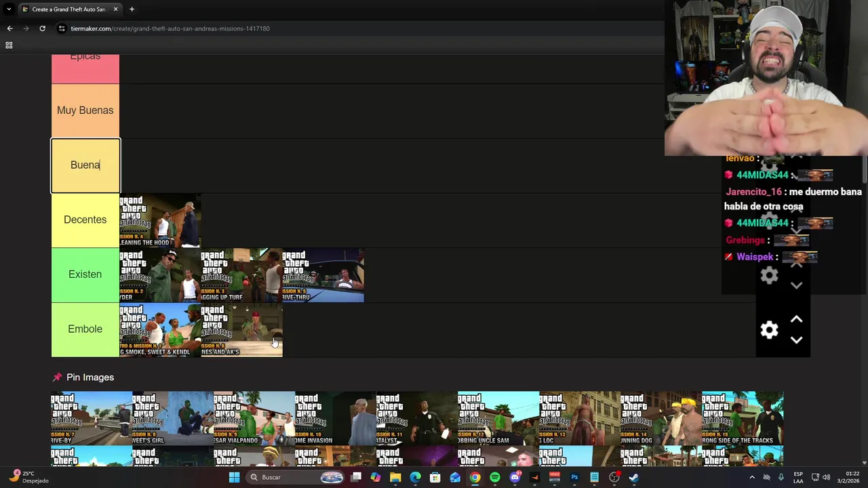Screen dimensions: 868x488
Task: Select the Drive-Thru mission thumbnail
Action: coord(323,275)
